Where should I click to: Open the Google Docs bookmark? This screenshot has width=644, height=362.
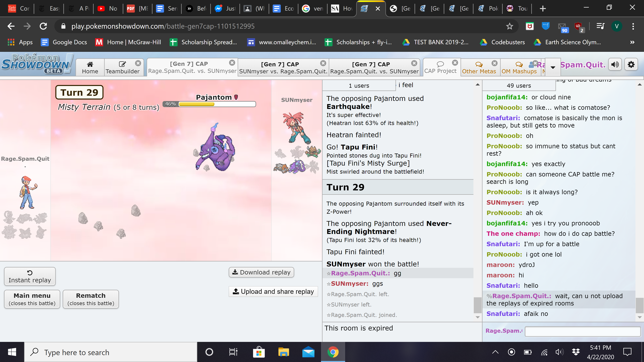64,42
